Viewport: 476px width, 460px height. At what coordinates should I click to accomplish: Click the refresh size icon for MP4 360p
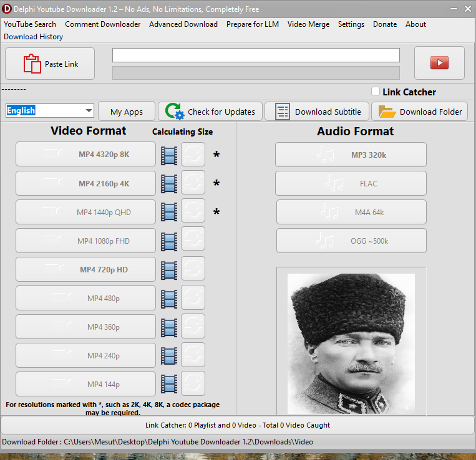click(x=193, y=326)
